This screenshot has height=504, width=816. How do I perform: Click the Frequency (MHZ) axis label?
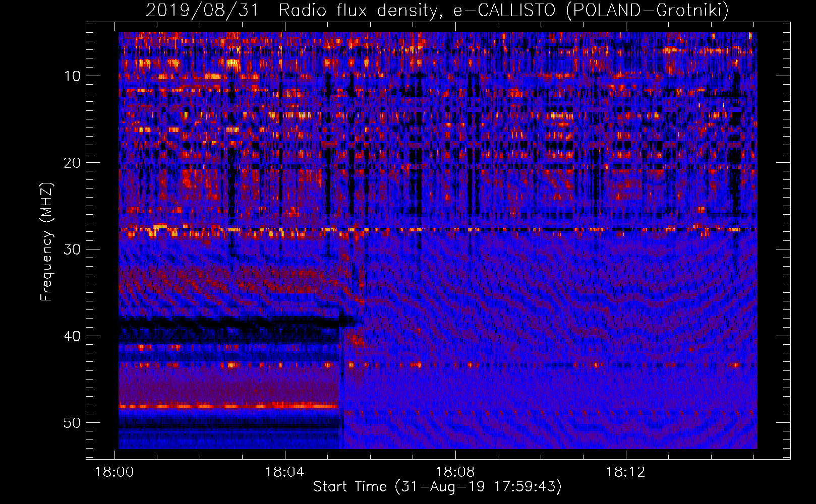coord(46,242)
